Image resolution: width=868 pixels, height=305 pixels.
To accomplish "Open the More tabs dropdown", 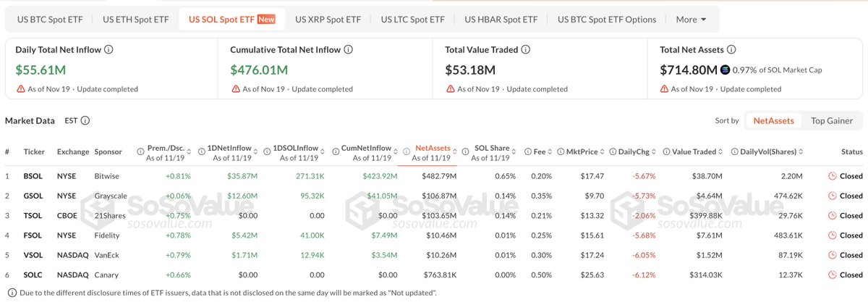I will pos(692,20).
